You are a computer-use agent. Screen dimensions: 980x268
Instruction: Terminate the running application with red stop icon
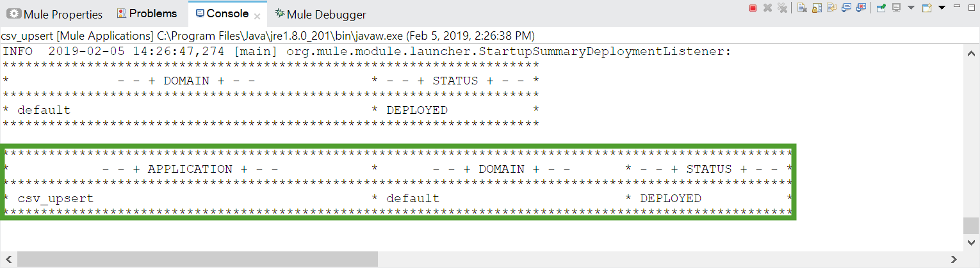[x=753, y=8]
